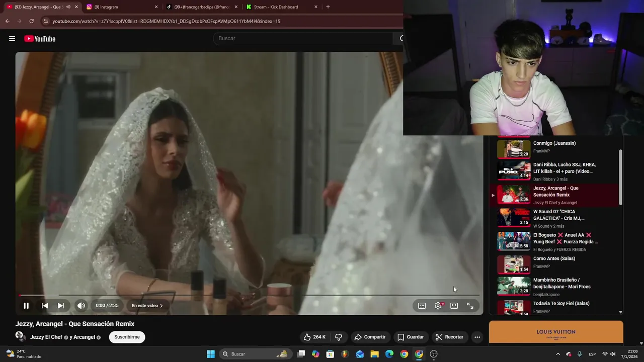Viewport: 644px width, 362px height.
Task: Enter fullscreen mode
Action: tap(470, 306)
